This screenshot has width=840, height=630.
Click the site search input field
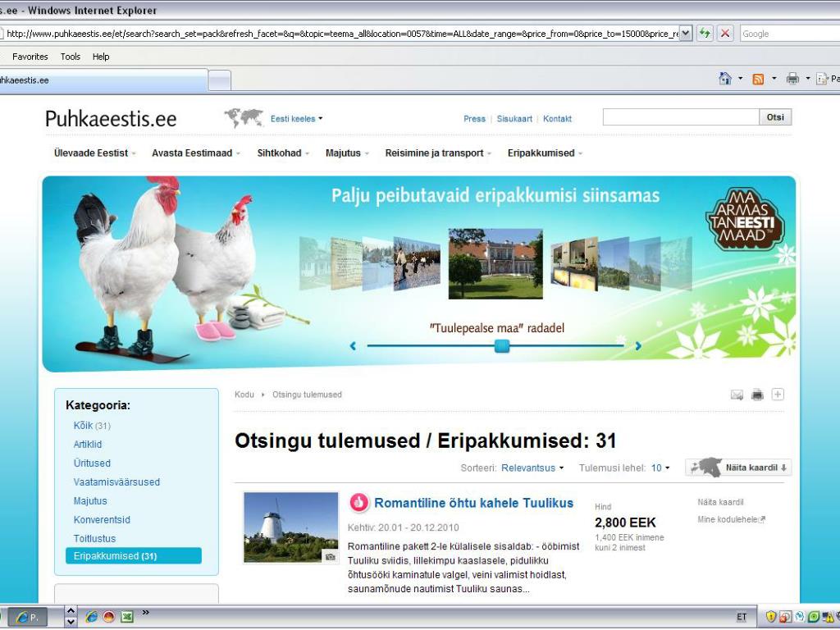coord(681,116)
